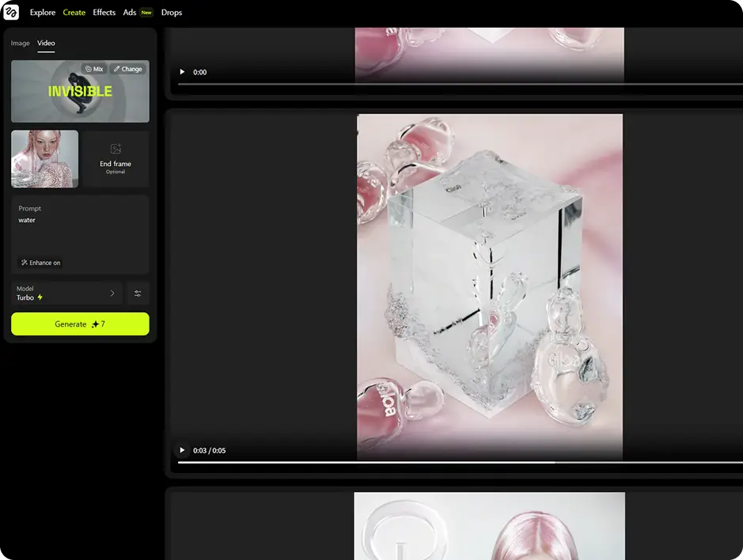Select the Video tab
Viewport: 743px width, 560px height.
[46, 44]
